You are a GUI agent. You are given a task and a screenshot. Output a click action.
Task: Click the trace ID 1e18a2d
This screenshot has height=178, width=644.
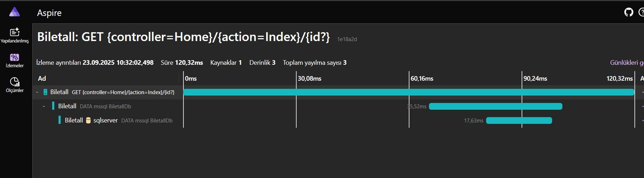(x=347, y=39)
